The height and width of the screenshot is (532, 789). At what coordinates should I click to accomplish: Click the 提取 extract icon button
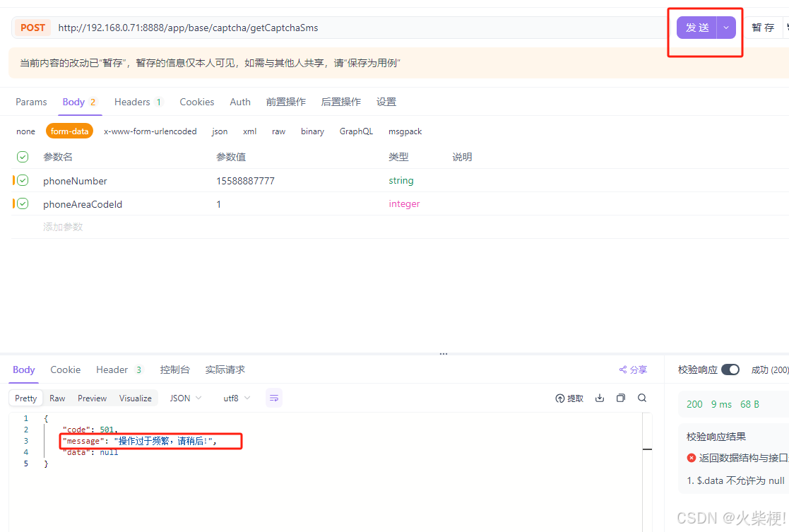[x=569, y=398]
